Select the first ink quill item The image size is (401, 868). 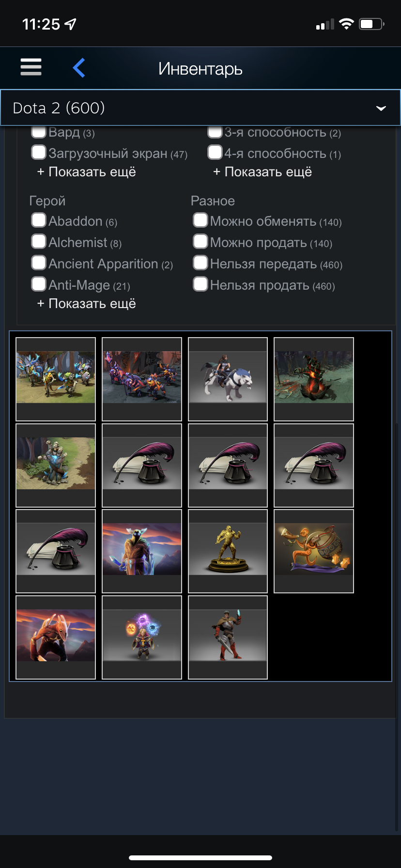[x=142, y=465]
